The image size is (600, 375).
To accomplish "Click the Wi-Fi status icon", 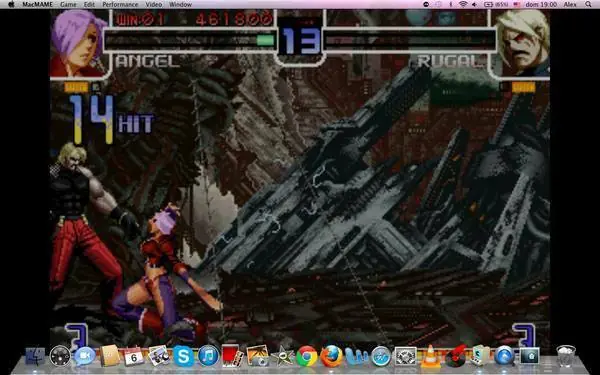I will click(x=463, y=4).
